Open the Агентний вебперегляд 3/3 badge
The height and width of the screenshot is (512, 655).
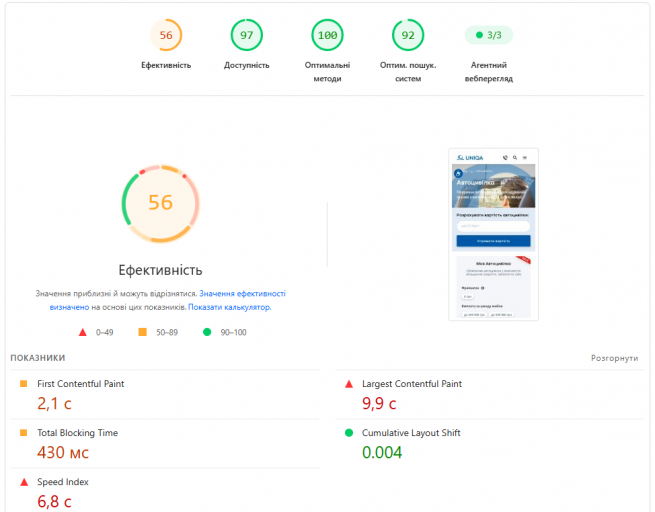488,35
